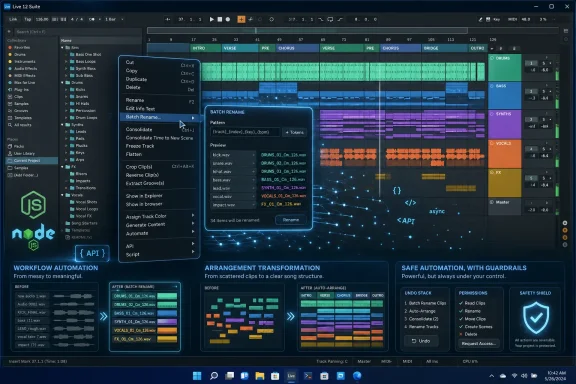Open Max for Live category
The height and width of the screenshot is (384, 576).
click(24, 82)
